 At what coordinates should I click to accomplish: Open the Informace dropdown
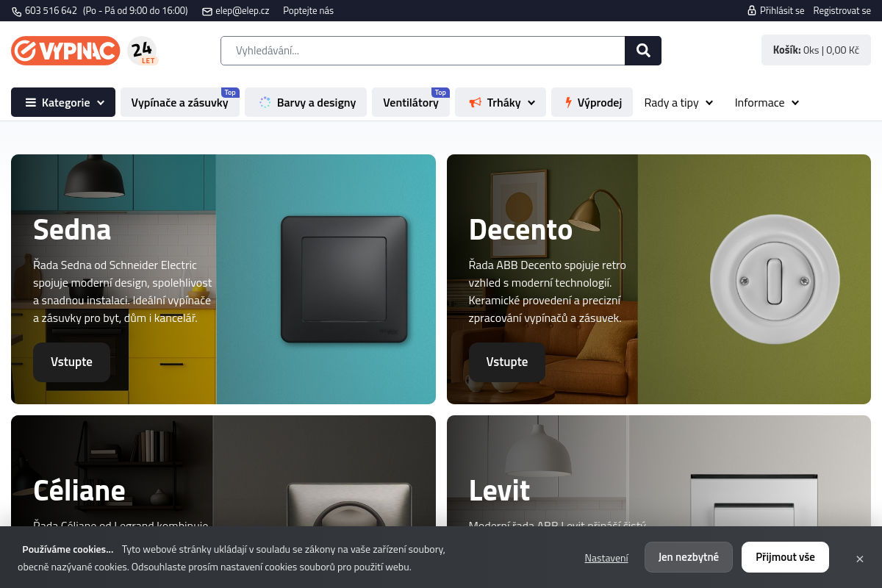click(767, 103)
